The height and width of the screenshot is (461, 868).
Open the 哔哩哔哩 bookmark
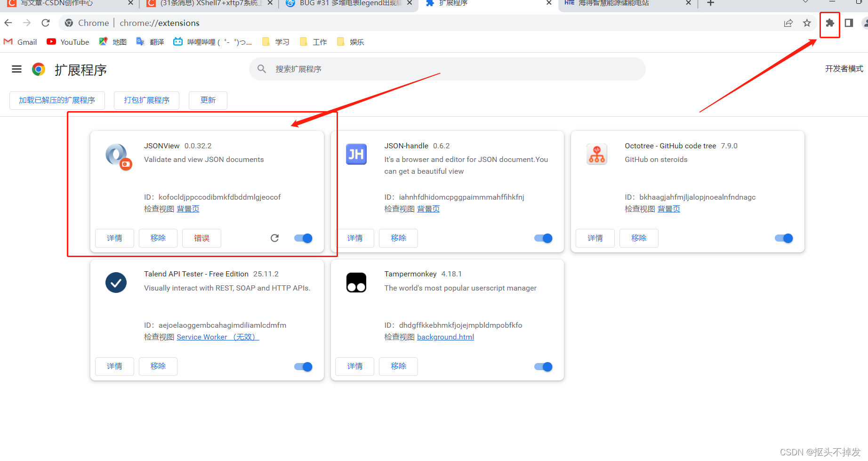[x=213, y=42]
